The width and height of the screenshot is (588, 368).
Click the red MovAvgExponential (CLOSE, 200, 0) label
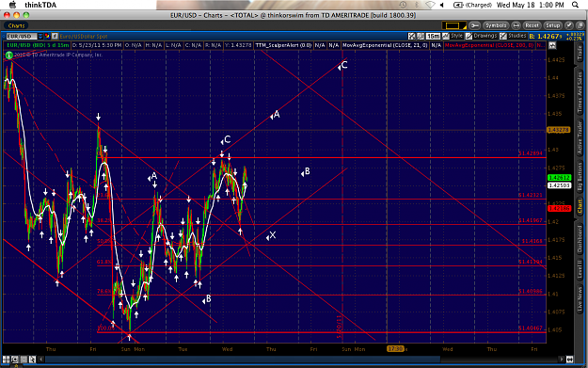pos(488,45)
